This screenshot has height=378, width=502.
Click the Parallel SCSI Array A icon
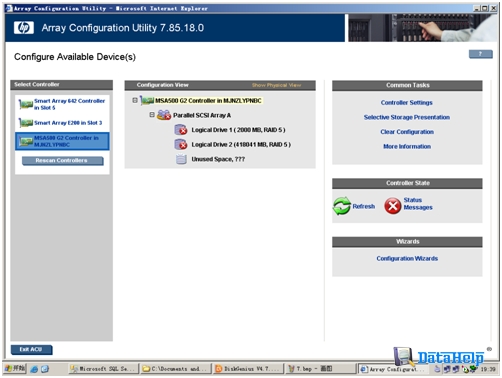pyautogui.click(x=164, y=115)
